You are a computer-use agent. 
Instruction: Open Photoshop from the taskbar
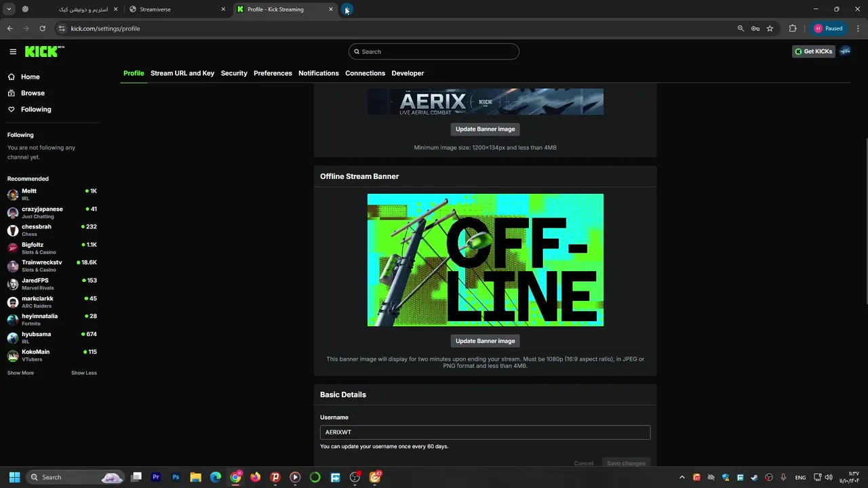(176, 477)
